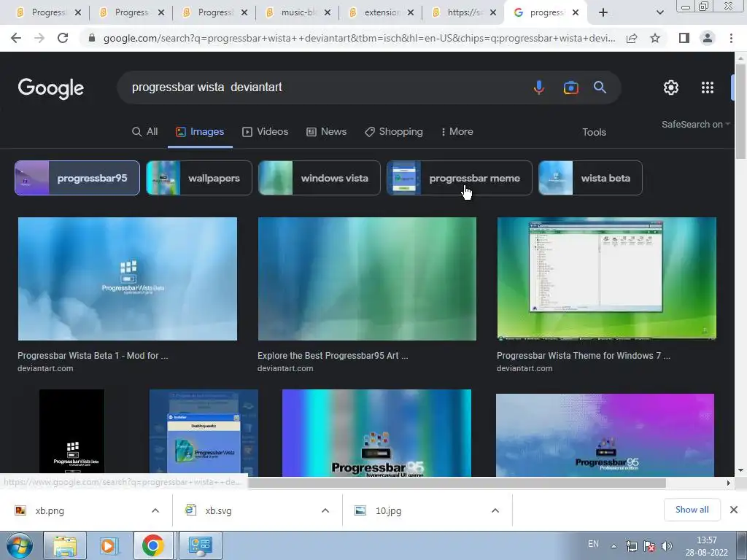Switch to the Shopping results tab
Screen dimensions: 747x560
[x=393, y=131]
